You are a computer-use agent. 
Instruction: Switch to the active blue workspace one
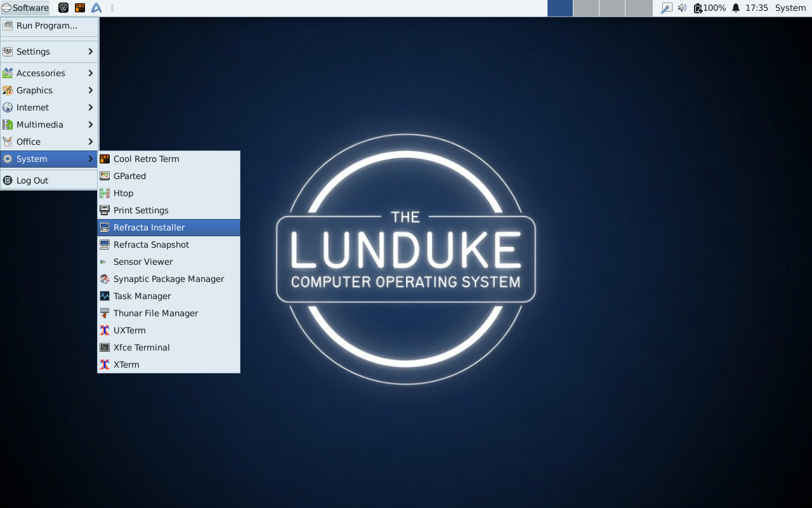pyautogui.click(x=560, y=8)
